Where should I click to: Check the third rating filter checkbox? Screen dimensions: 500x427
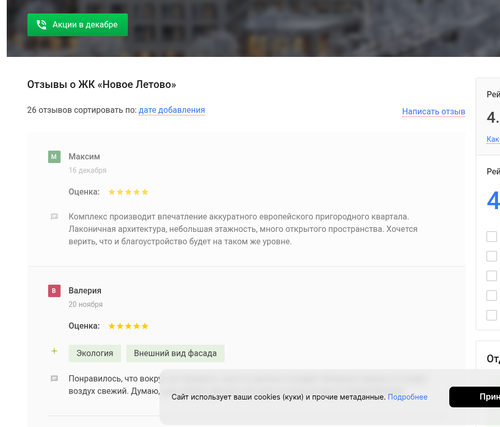[492, 276]
